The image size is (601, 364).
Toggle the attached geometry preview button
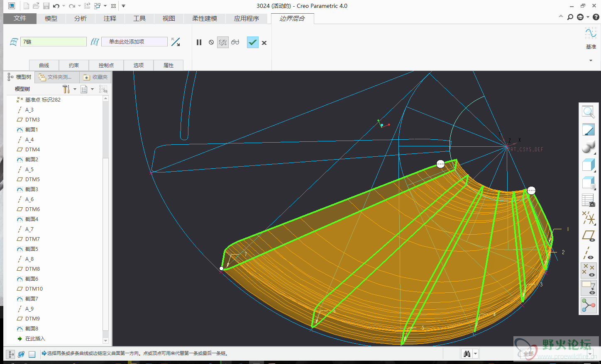[223, 42]
